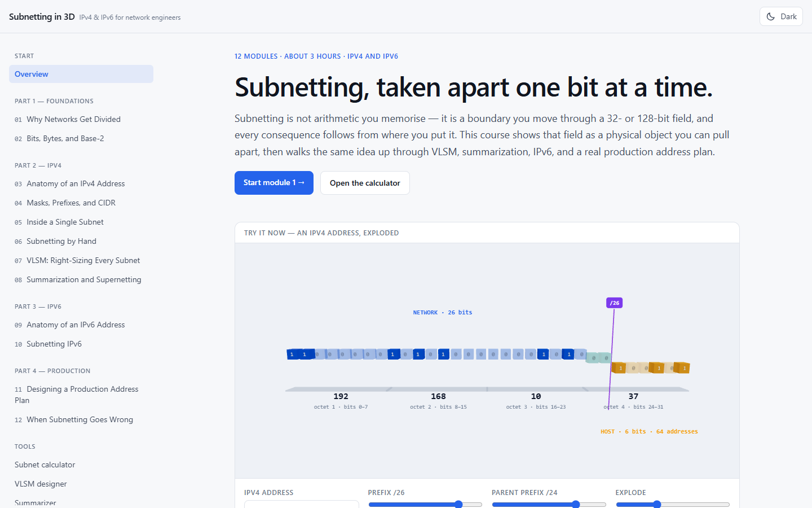Open VLSM: Right-Sizing Every Subnet
This screenshot has width=812, height=508.
pyautogui.click(x=81, y=260)
